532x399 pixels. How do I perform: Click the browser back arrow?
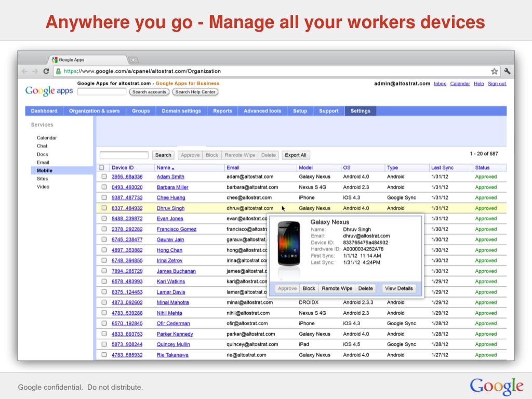click(24, 71)
